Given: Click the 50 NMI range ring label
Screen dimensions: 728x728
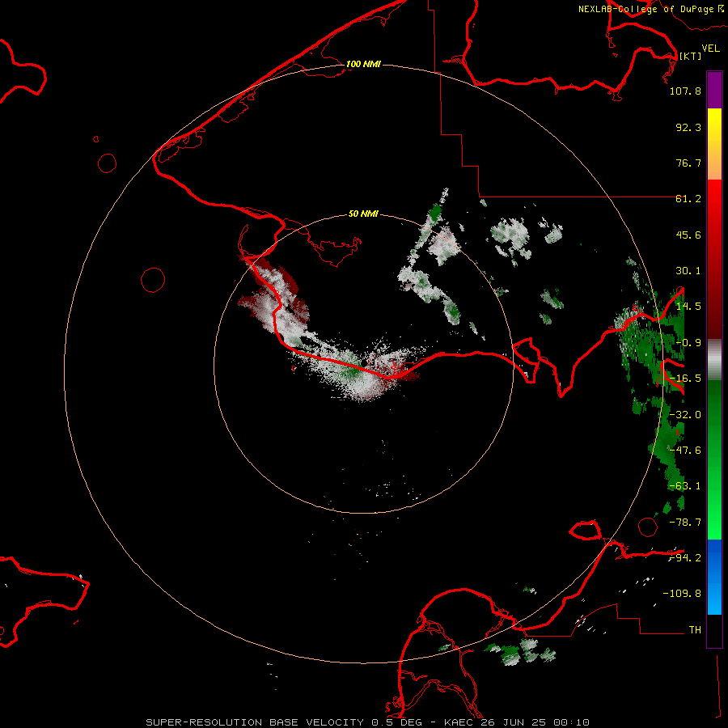Looking at the screenshot, I should (363, 214).
